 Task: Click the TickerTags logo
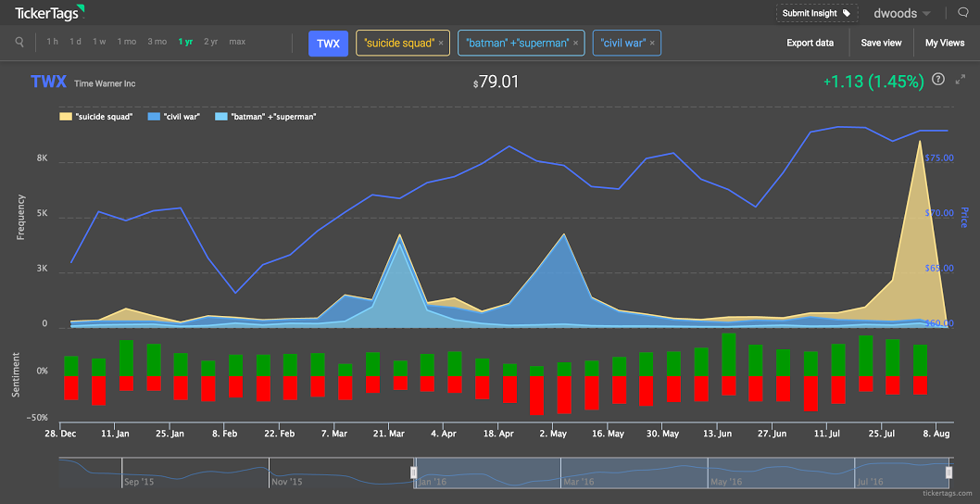pyautogui.click(x=50, y=11)
